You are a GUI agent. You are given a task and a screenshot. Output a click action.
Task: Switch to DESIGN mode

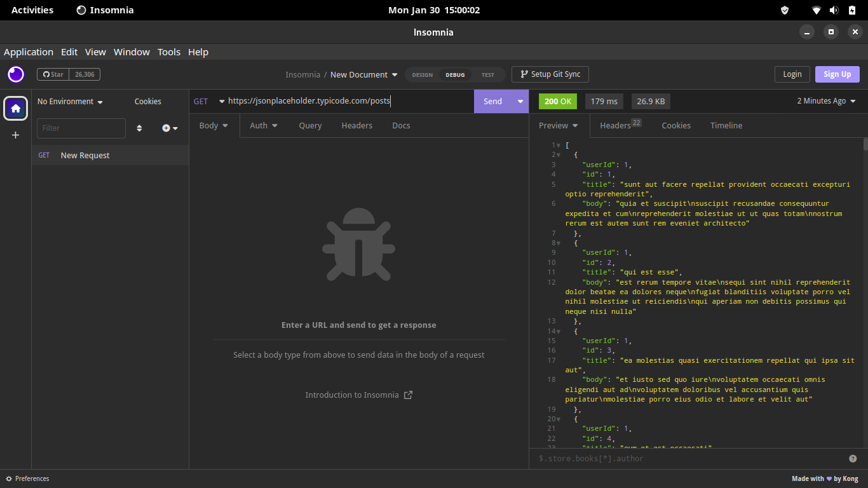point(422,74)
